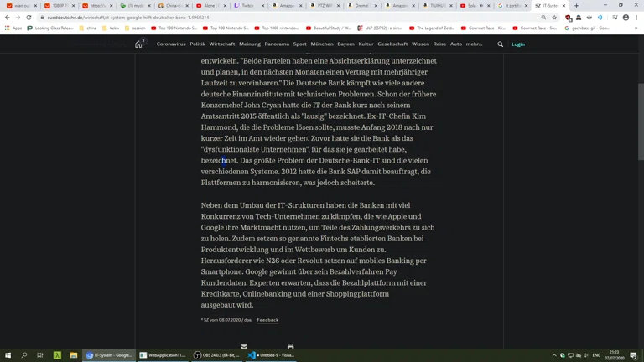Viewport: 644px width, 362px height.
Task: Show hidden system tray icons
Action: click(554, 355)
